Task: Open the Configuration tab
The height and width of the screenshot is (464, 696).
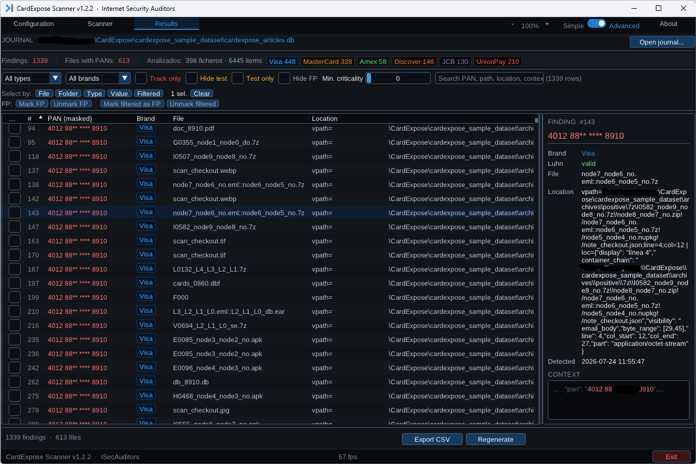Action: [34, 24]
